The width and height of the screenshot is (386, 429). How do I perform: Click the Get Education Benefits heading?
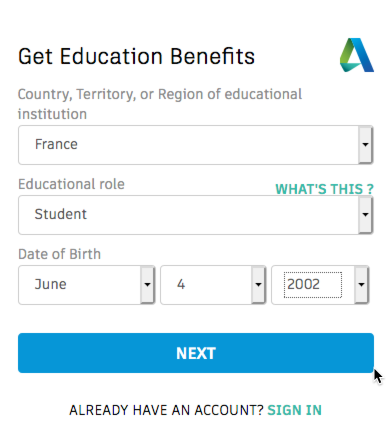pos(136,56)
